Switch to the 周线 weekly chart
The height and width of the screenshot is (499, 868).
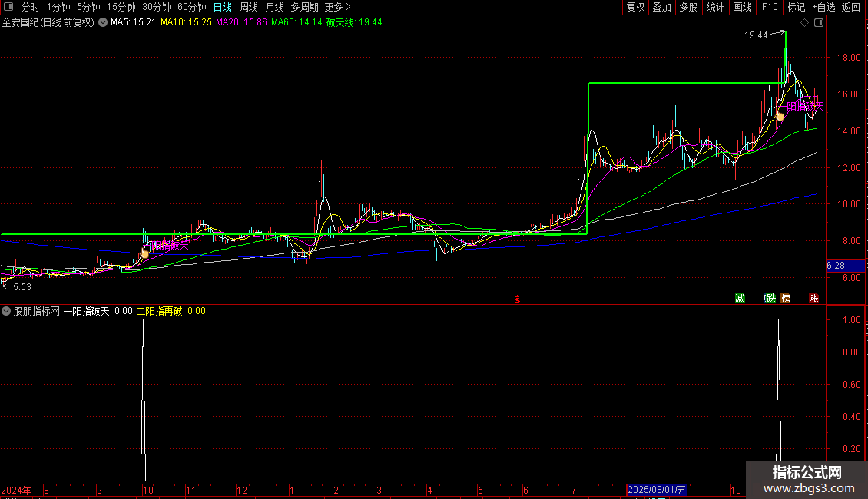point(249,7)
